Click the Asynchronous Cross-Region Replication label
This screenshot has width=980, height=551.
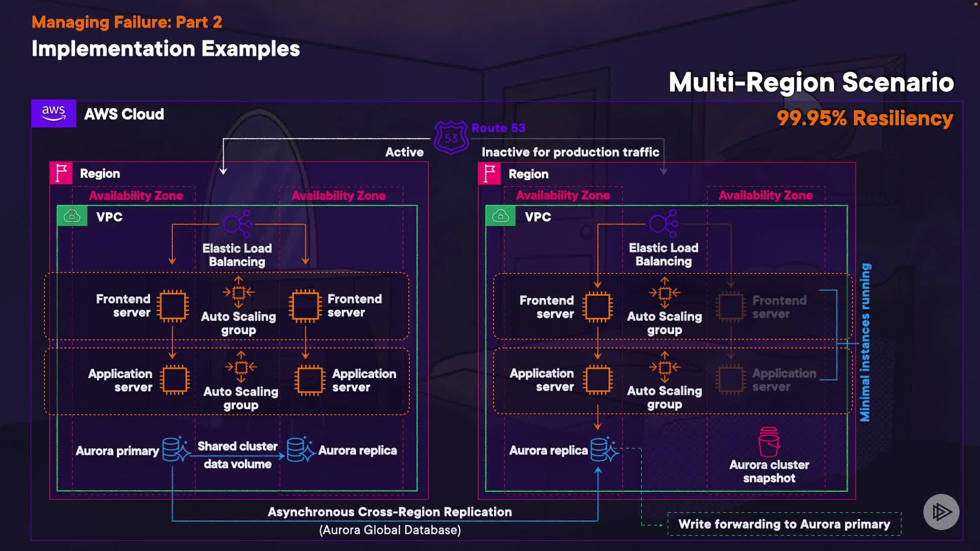(389, 512)
